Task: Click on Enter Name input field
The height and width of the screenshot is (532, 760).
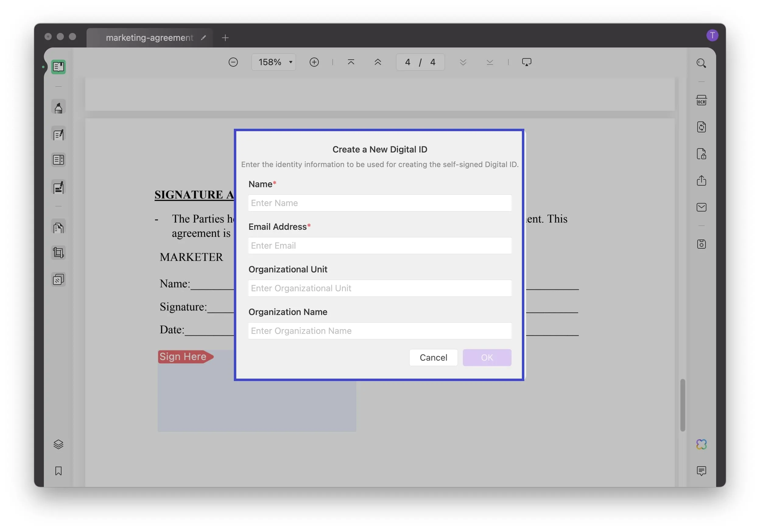Action: [x=380, y=202]
